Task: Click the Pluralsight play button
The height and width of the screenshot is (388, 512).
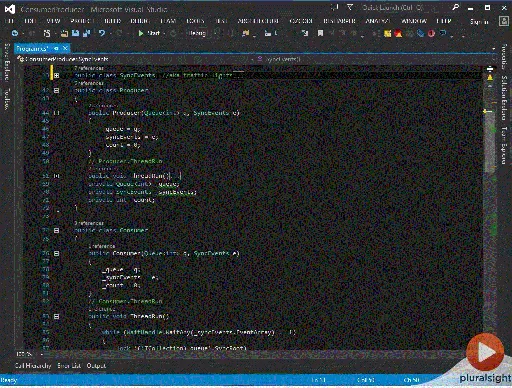Action: [485, 352]
